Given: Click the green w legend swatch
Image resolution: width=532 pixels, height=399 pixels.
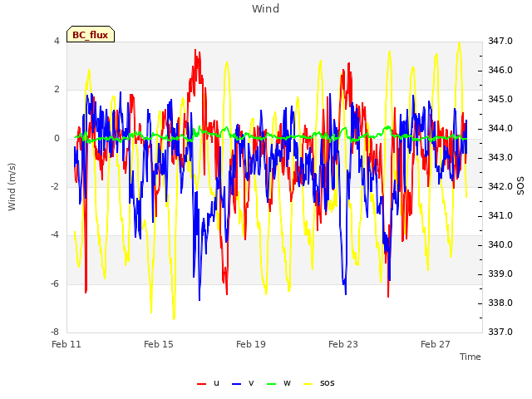Looking at the screenshot, I should pyautogui.click(x=272, y=384).
